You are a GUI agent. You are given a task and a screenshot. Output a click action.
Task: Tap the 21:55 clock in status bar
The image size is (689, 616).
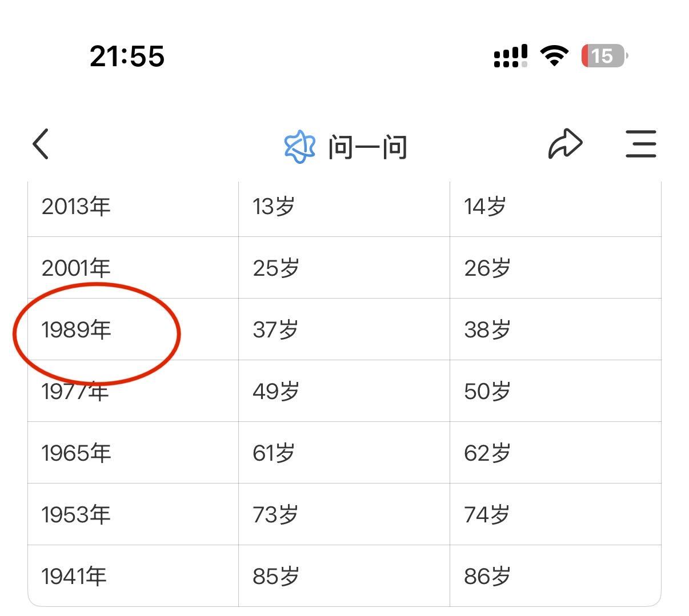point(127,57)
